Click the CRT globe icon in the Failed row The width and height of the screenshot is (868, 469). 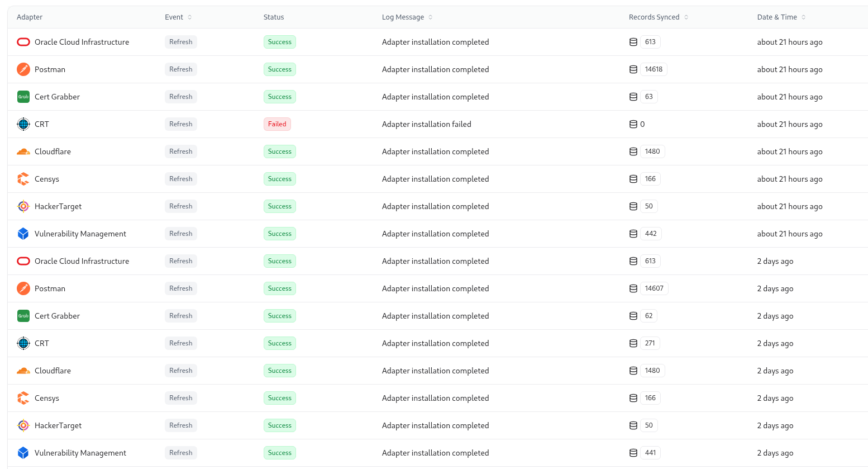coord(23,124)
